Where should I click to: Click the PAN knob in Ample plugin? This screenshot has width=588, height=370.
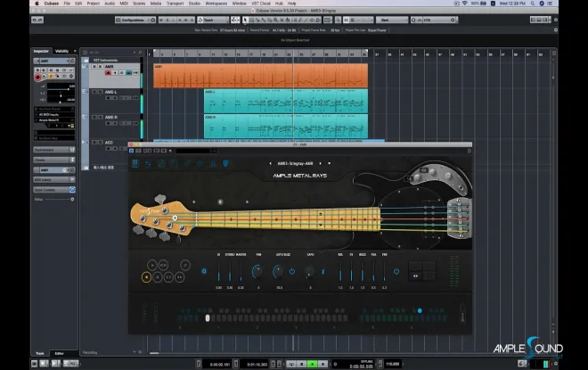pos(258,271)
